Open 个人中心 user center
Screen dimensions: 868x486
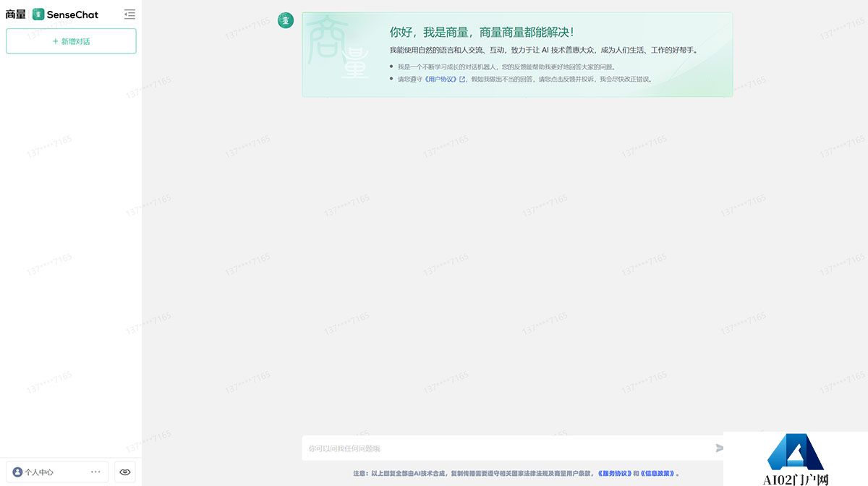point(57,472)
